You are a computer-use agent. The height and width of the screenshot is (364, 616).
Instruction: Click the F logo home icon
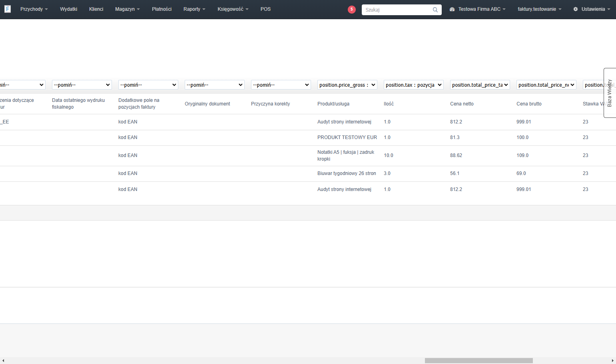coord(7,9)
